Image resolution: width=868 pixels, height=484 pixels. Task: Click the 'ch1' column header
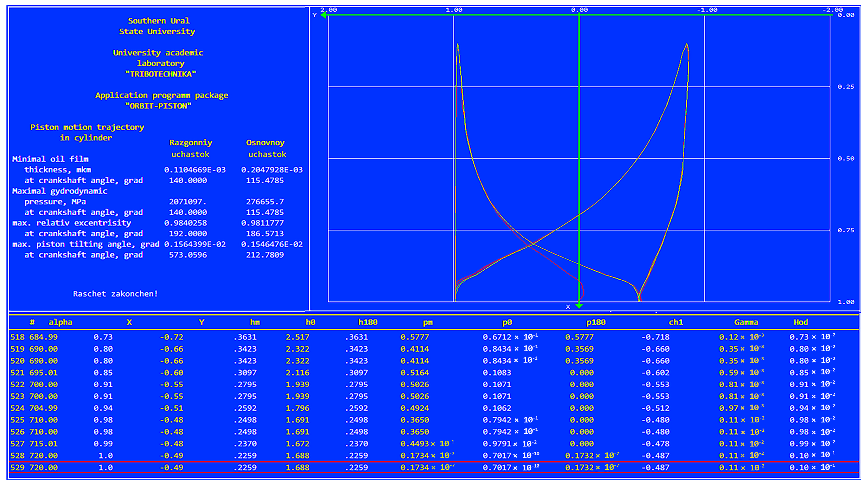click(676, 322)
